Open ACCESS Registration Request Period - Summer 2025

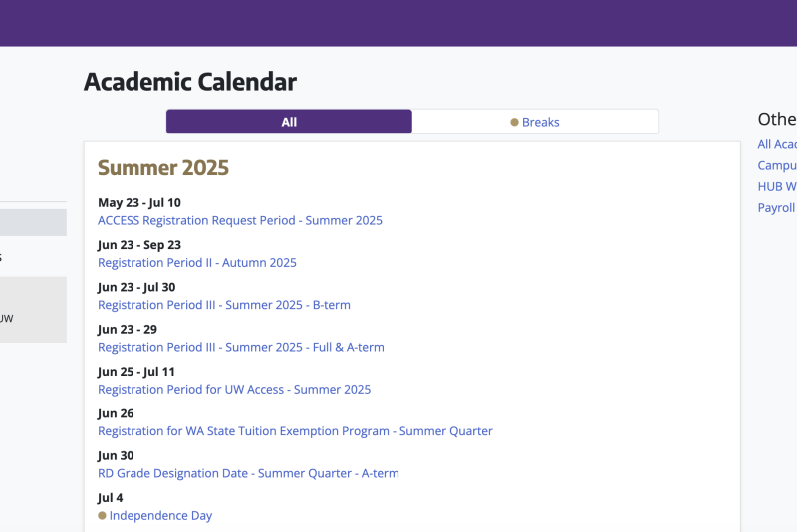coord(240,220)
